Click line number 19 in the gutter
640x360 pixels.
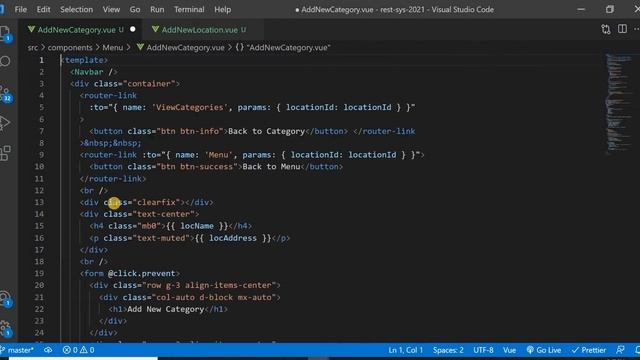point(39,273)
